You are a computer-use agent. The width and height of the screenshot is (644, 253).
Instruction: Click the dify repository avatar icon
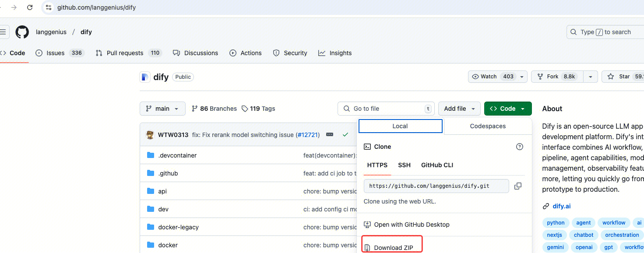click(x=144, y=77)
